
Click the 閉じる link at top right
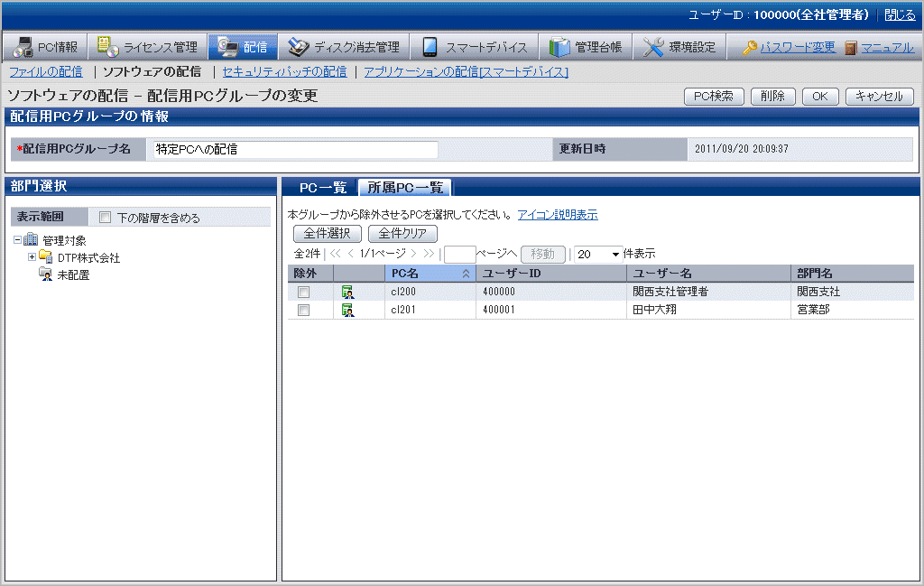point(900,14)
